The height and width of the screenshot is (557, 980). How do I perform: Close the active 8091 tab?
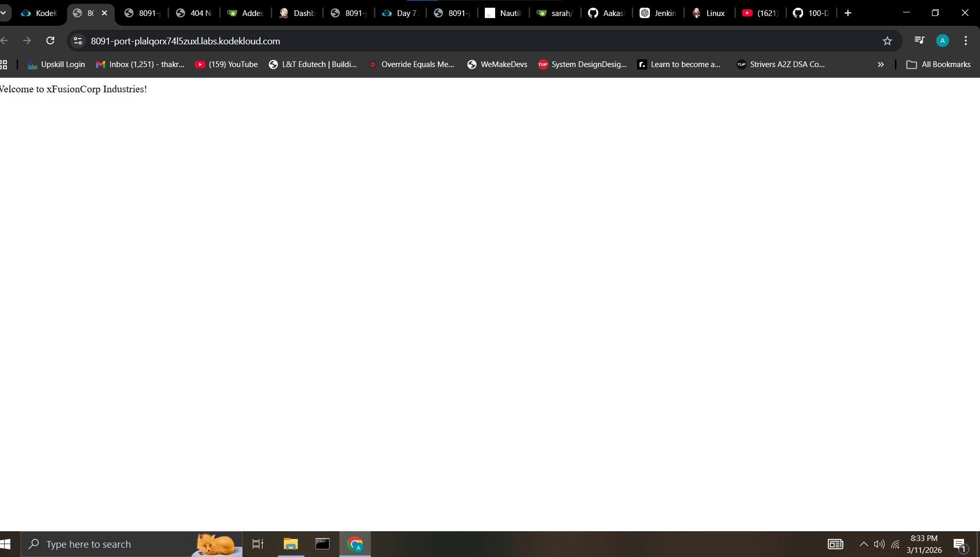[x=105, y=13]
